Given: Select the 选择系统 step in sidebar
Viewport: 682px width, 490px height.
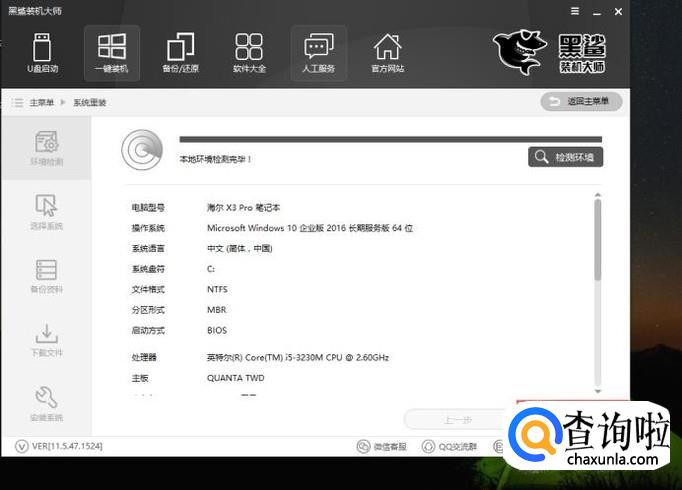Looking at the screenshot, I should [46, 212].
